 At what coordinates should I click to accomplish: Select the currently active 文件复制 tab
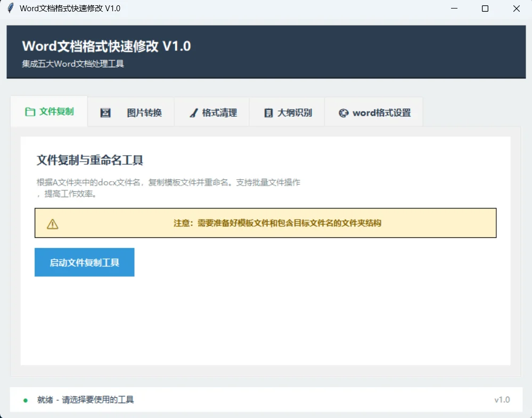[48, 112]
